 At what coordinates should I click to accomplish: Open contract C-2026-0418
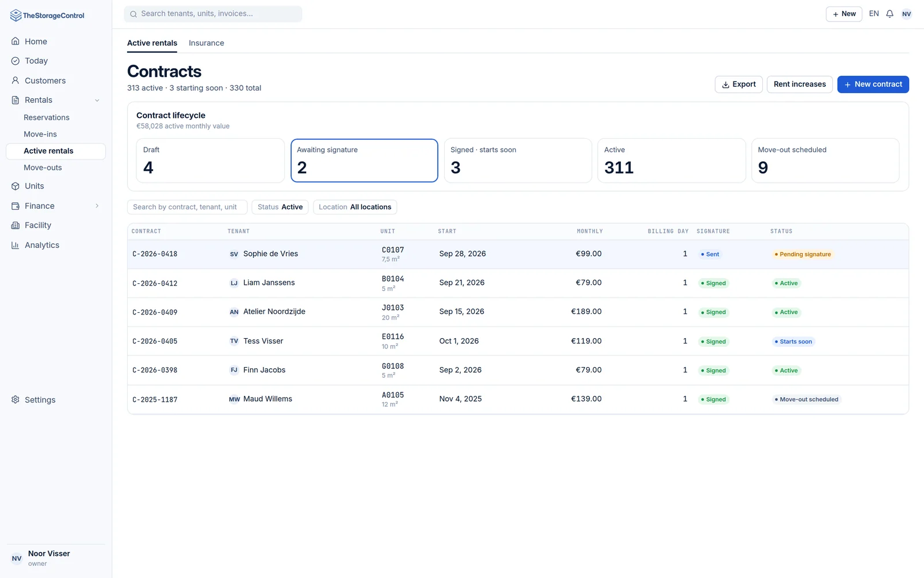(155, 254)
